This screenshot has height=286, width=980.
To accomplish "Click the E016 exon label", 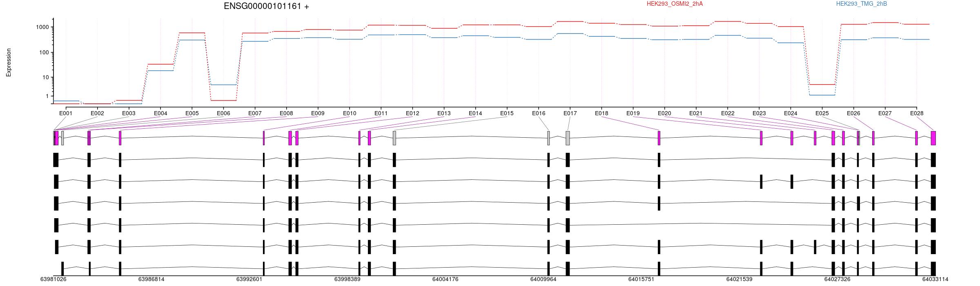I will (539, 113).
